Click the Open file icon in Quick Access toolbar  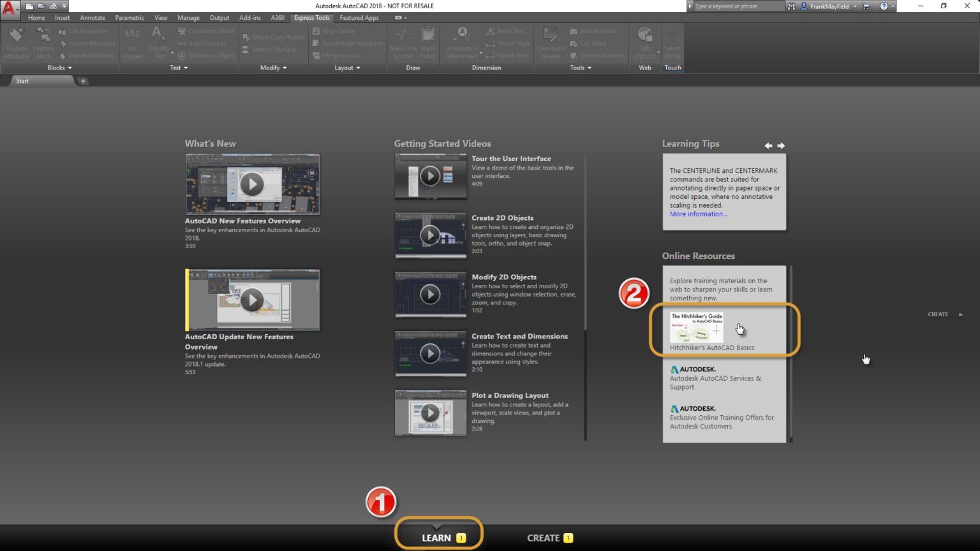[41, 6]
